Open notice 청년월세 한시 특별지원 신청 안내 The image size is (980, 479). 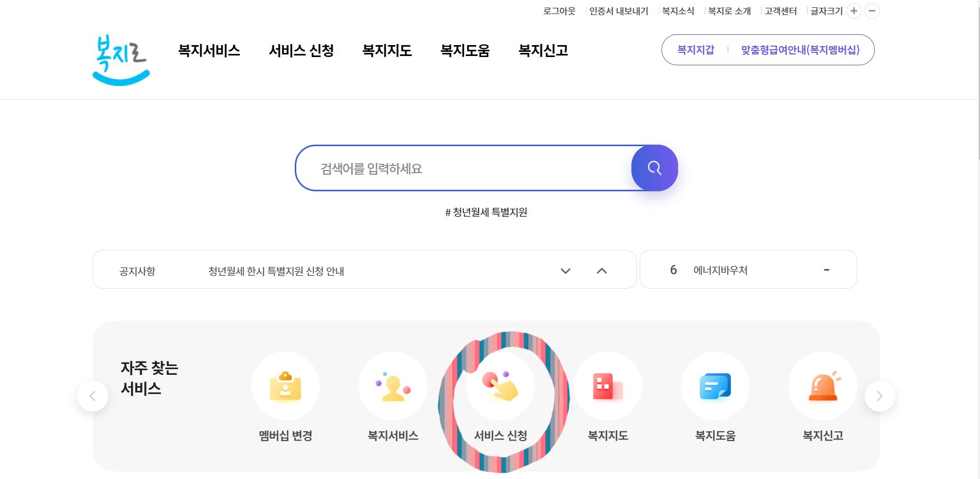276,271
